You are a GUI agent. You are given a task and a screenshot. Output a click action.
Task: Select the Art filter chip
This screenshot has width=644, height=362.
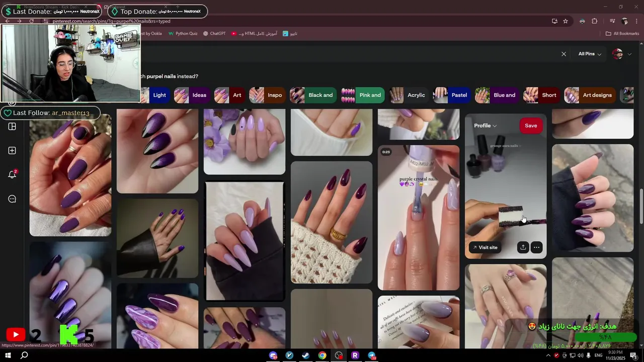coord(229,95)
